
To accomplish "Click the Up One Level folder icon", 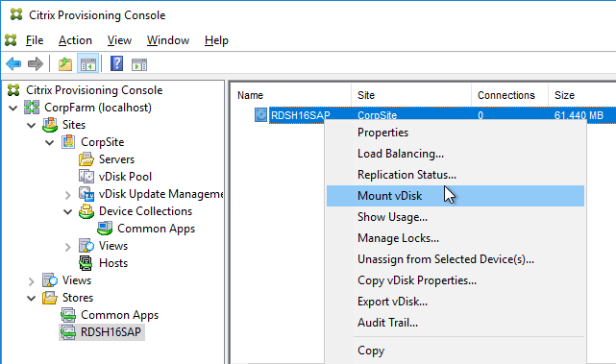I will point(65,64).
